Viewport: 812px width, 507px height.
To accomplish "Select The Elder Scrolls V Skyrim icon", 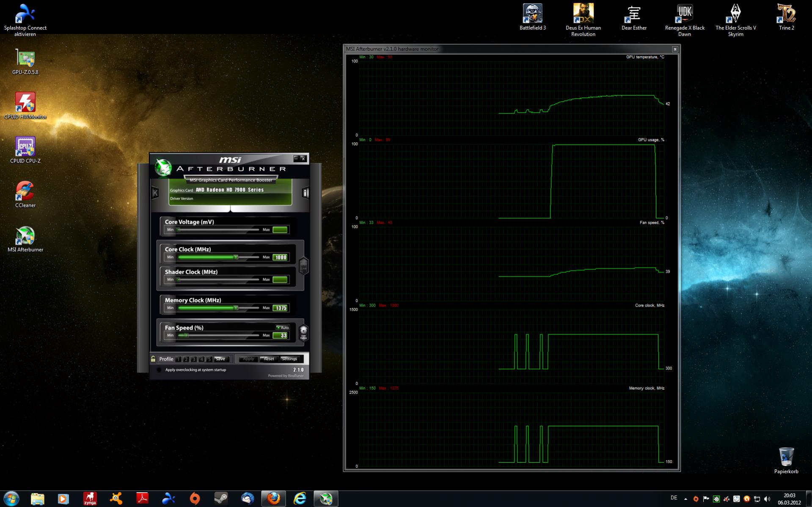I will [735, 19].
